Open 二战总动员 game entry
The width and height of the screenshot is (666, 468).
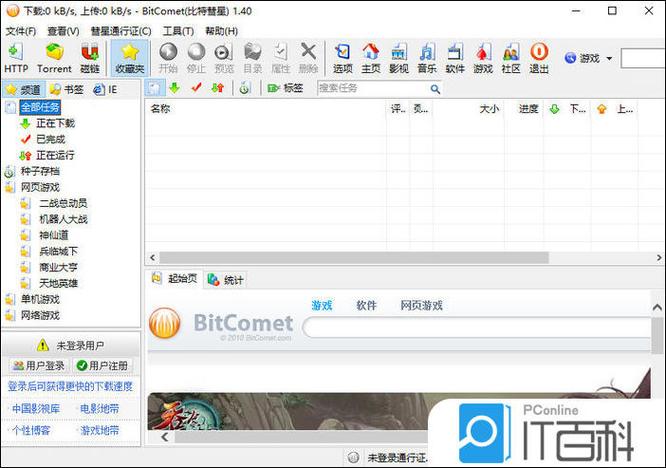63,203
